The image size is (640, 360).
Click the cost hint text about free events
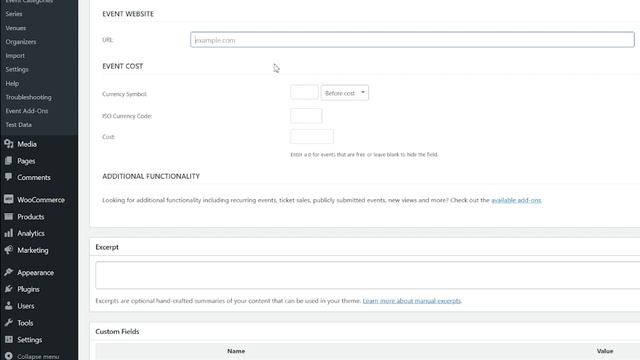coord(364,154)
